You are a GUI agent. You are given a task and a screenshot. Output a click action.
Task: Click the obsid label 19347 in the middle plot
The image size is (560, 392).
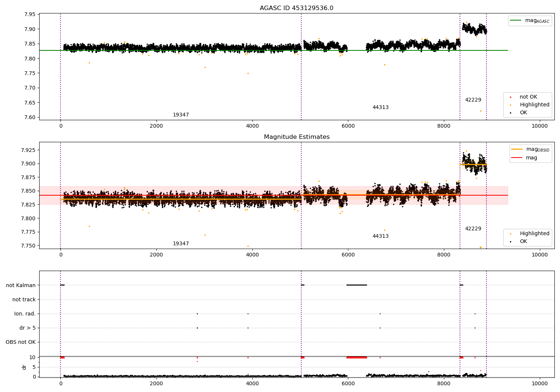pos(181,244)
